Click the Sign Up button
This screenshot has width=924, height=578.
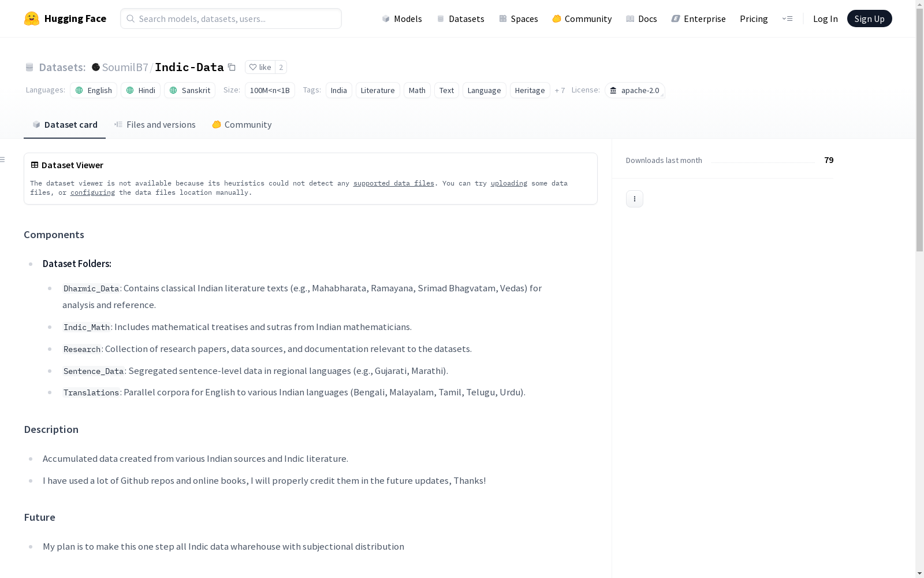(869, 18)
